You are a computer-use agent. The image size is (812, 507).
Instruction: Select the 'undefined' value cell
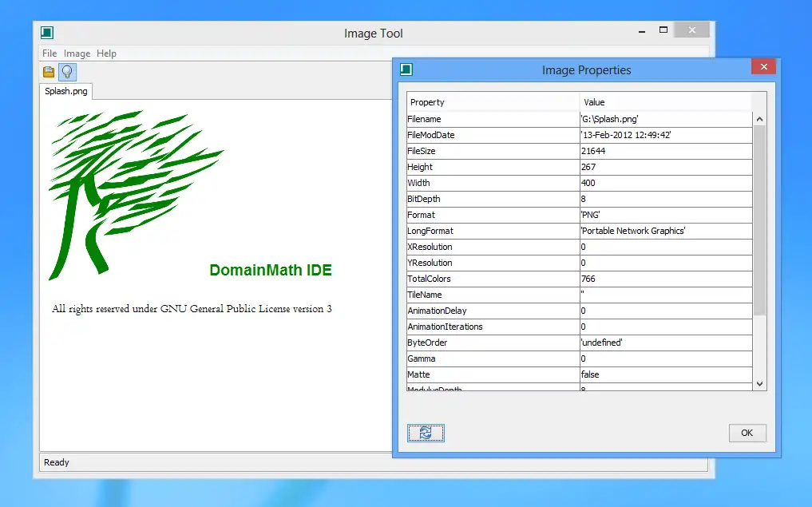[666, 343]
